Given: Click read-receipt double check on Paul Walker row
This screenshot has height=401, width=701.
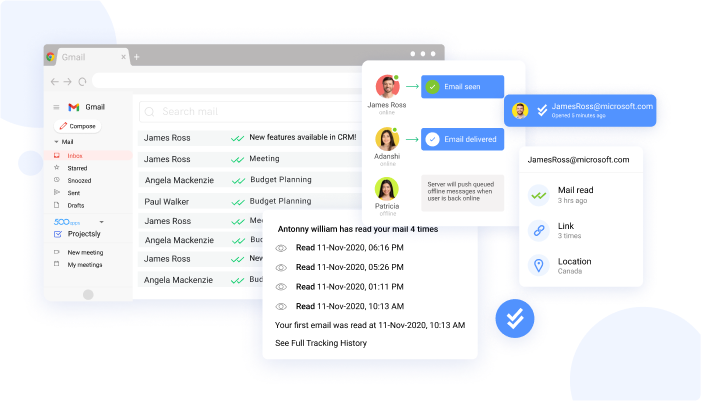Looking at the screenshot, I should (x=238, y=202).
